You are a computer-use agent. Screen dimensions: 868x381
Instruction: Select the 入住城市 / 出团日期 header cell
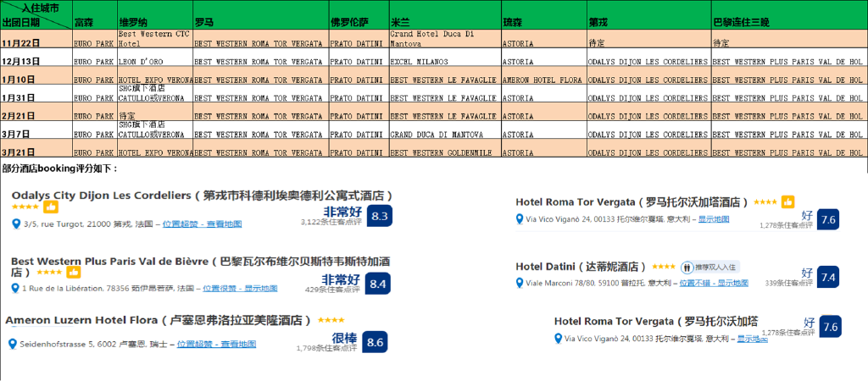[x=36, y=15]
